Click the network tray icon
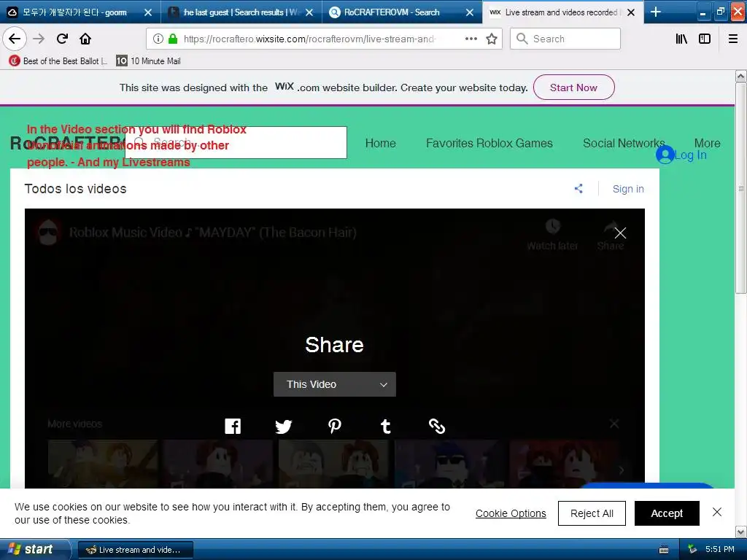The width and height of the screenshot is (747, 560). click(x=692, y=550)
